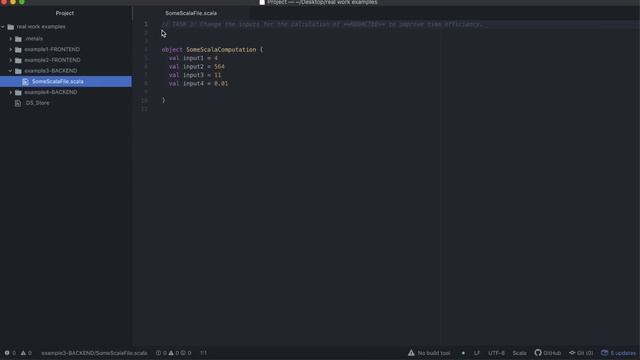
Task: Click the example2-FRONTEND folder icon
Action: click(18, 60)
